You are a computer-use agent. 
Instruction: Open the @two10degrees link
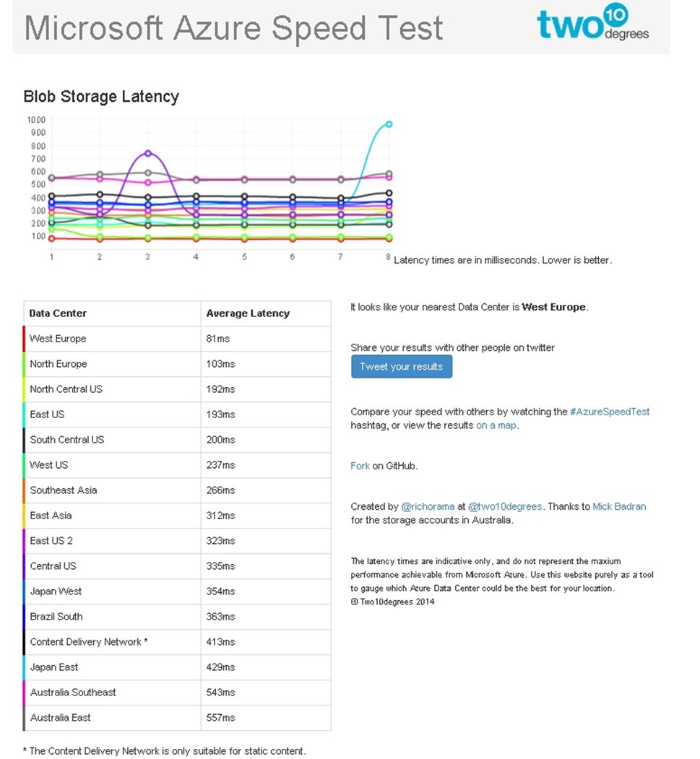coord(505,506)
